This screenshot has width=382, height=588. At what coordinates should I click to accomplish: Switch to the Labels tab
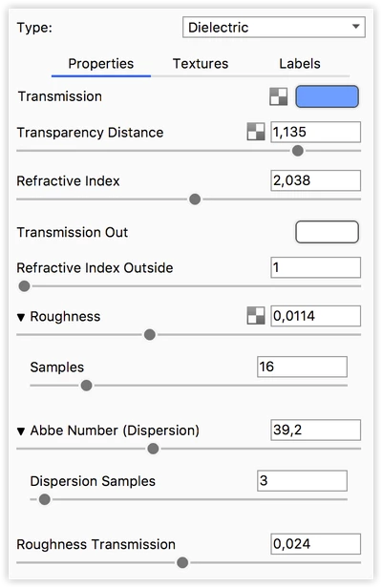click(300, 64)
